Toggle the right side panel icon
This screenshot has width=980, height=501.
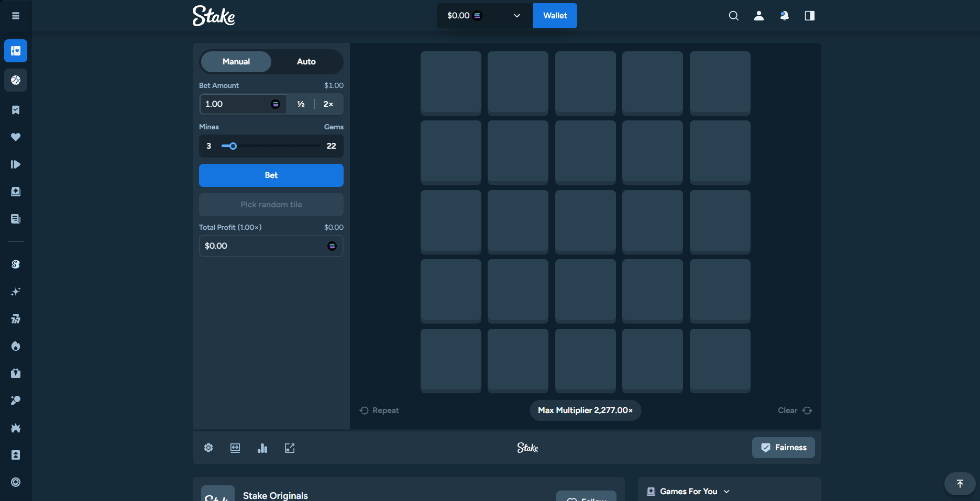tap(810, 16)
